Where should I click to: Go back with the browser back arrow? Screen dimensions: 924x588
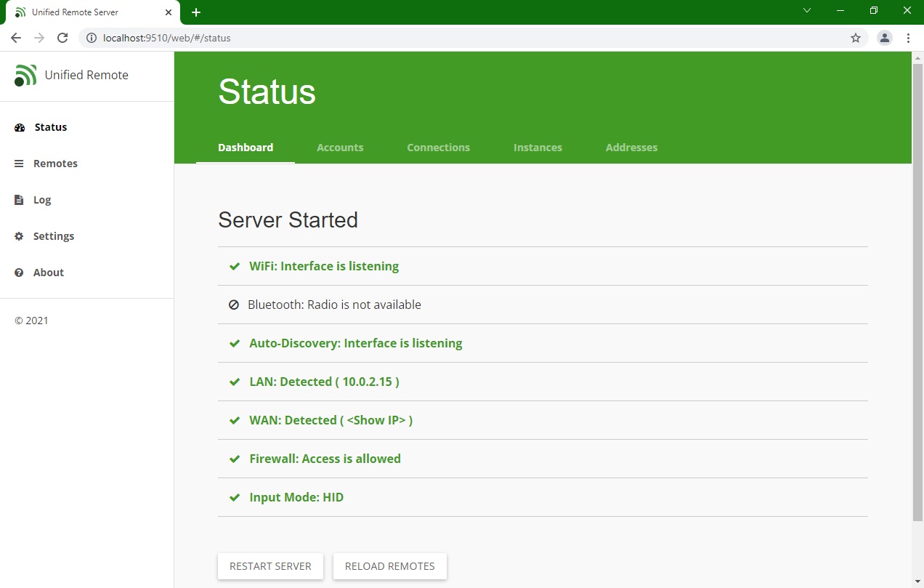tap(16, 38)
